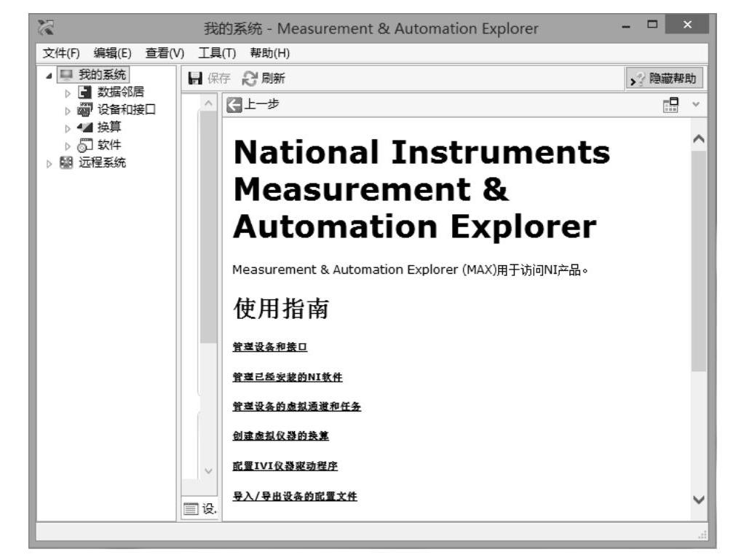Select the 我的系统 computer icon
The height and width of the screenshot is (560, 744).
66,75
